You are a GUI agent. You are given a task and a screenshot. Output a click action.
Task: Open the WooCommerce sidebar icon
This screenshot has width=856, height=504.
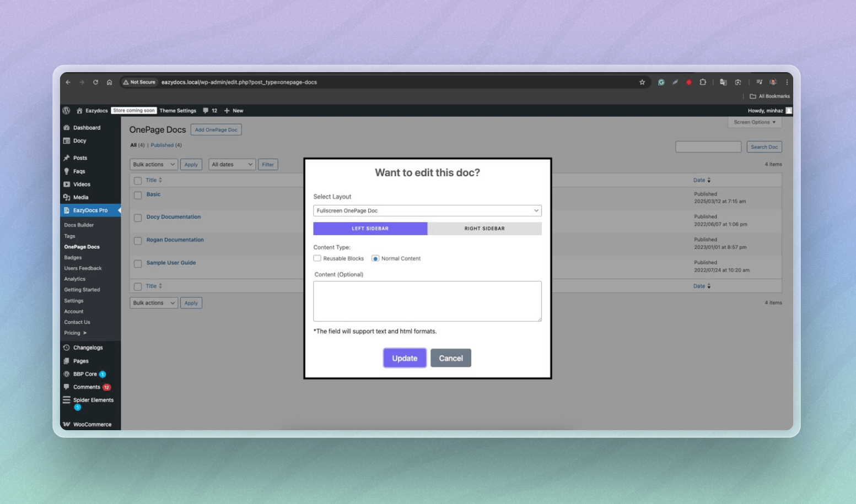tap(67, 424)
